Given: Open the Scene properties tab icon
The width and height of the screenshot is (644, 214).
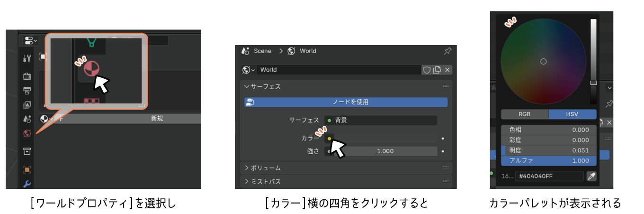Looking at the screenshot, I should pyautogui.click(x=27, y=119).
